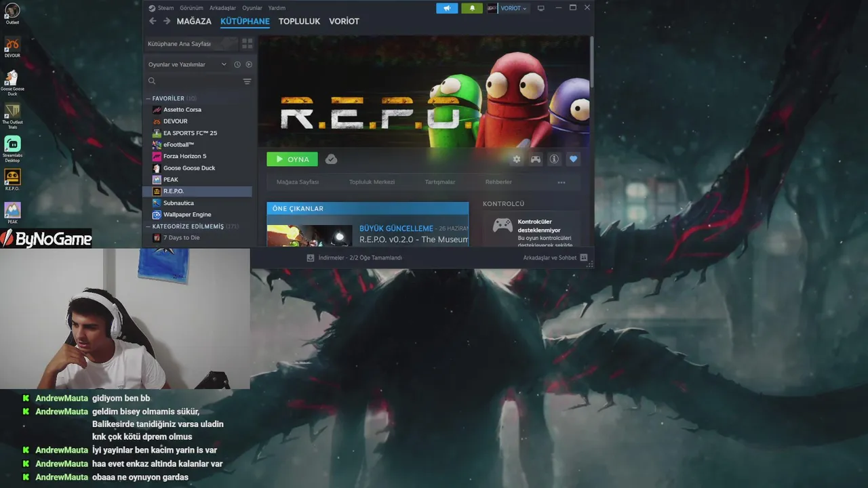The image size is (868, 488).
Task: Open the Görünüm menu
Action: 191,8
